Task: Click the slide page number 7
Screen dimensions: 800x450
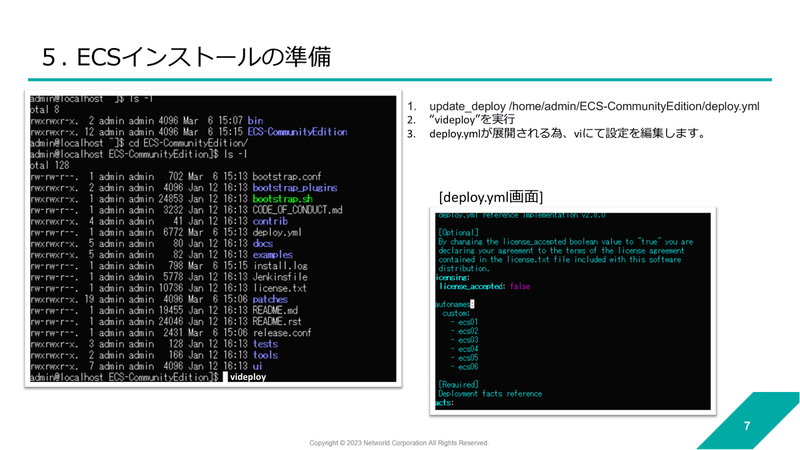Action: [747, 426]
